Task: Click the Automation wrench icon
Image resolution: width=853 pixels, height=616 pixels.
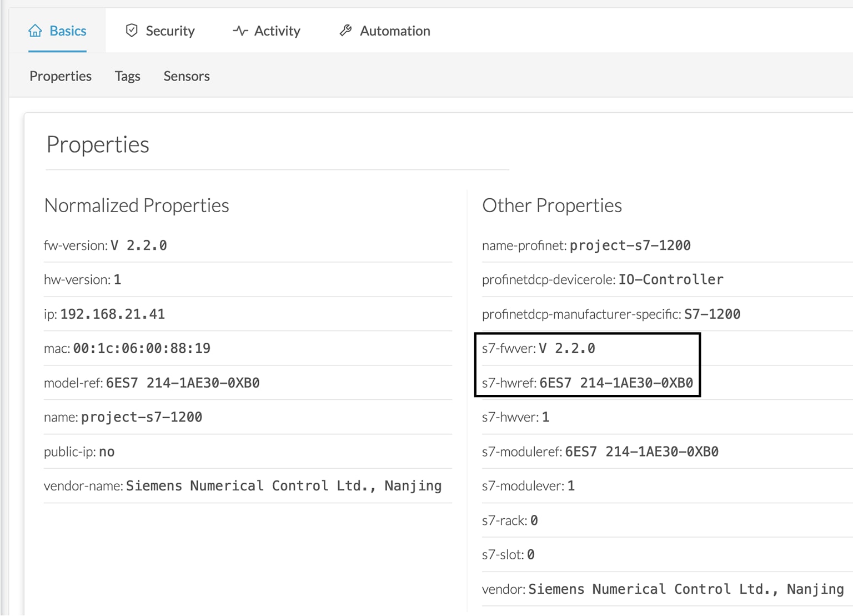Action: point(345,31)
